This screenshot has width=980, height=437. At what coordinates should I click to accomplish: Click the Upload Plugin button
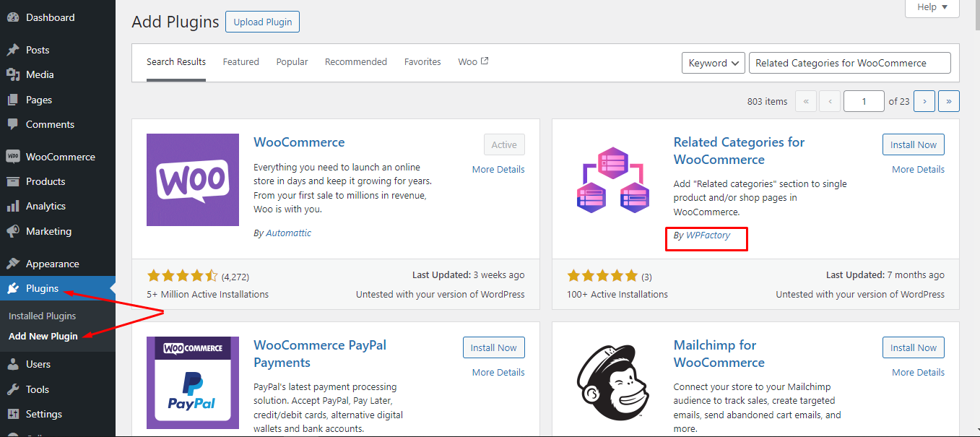(262, 22)
